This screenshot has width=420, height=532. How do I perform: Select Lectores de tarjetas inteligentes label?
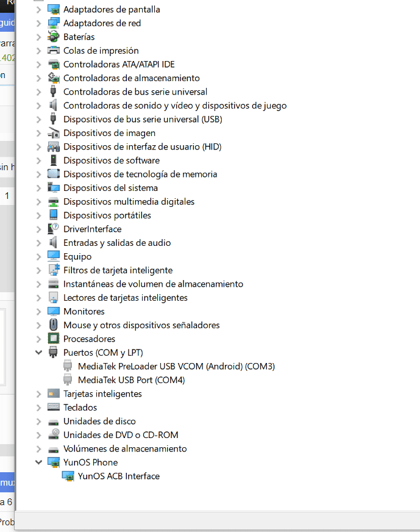tap(126, 298)
